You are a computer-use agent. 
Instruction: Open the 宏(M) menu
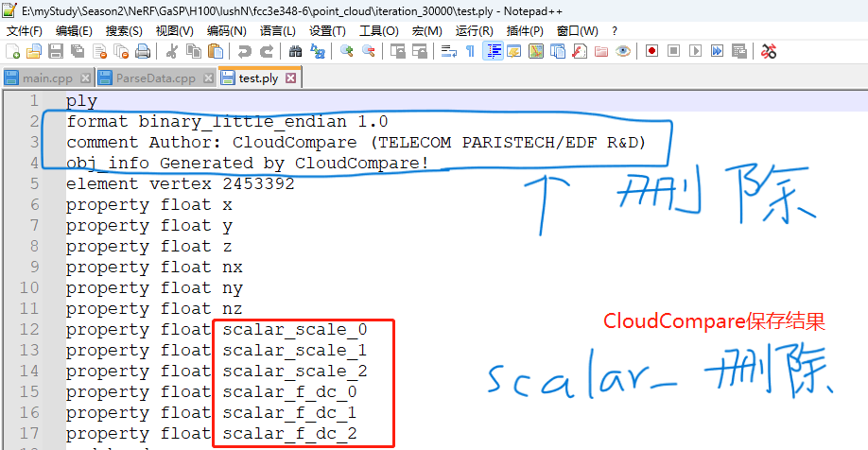[x=426, y=31]
